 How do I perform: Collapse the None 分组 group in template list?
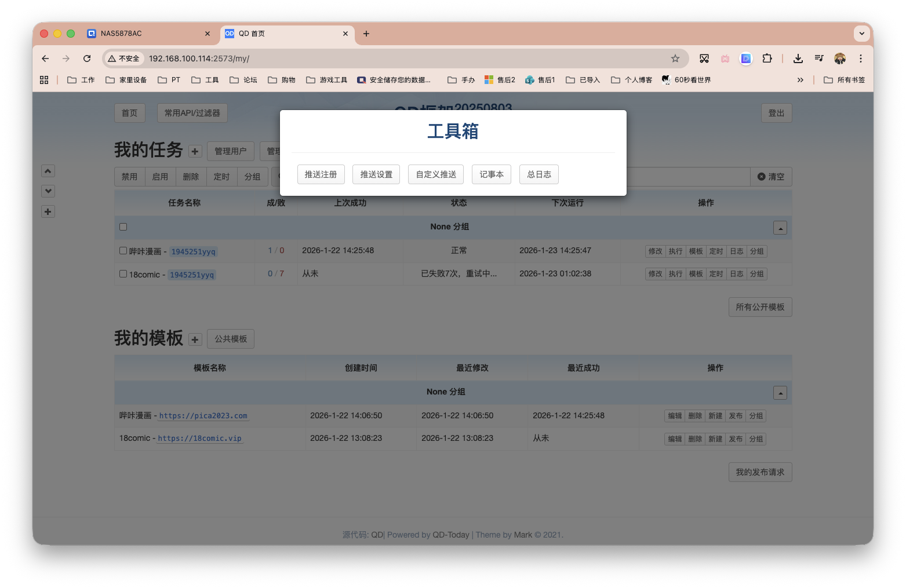coord(780,392)
